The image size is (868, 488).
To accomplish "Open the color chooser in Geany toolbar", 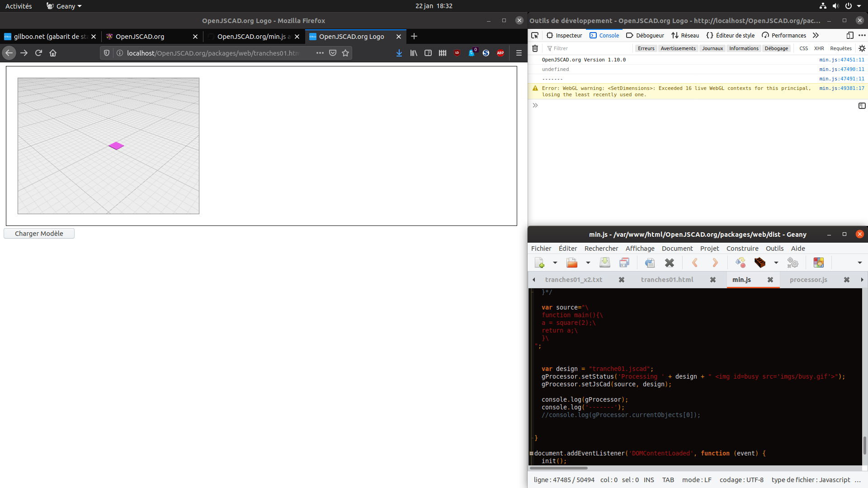I will point(818,263).
